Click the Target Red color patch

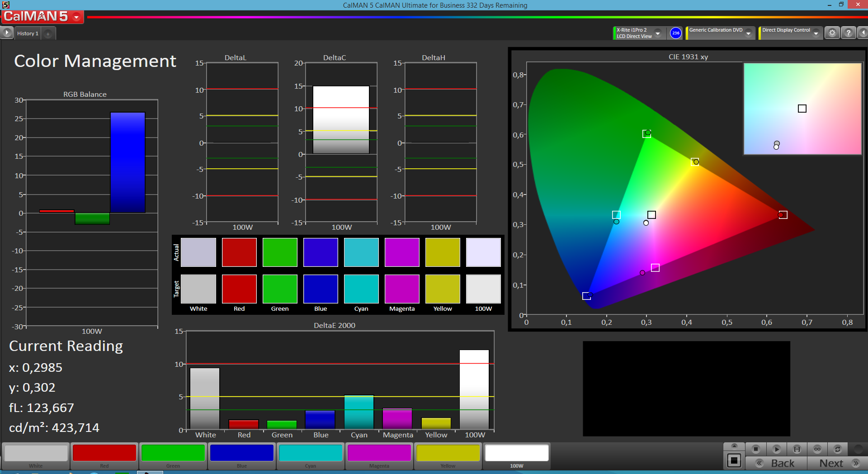pos(239,289)
